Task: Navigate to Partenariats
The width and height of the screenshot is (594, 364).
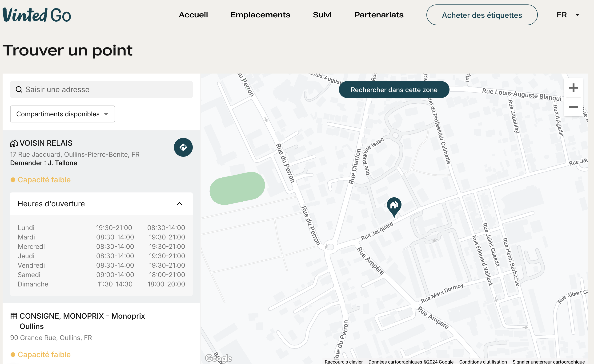Action: pos(379,15)
